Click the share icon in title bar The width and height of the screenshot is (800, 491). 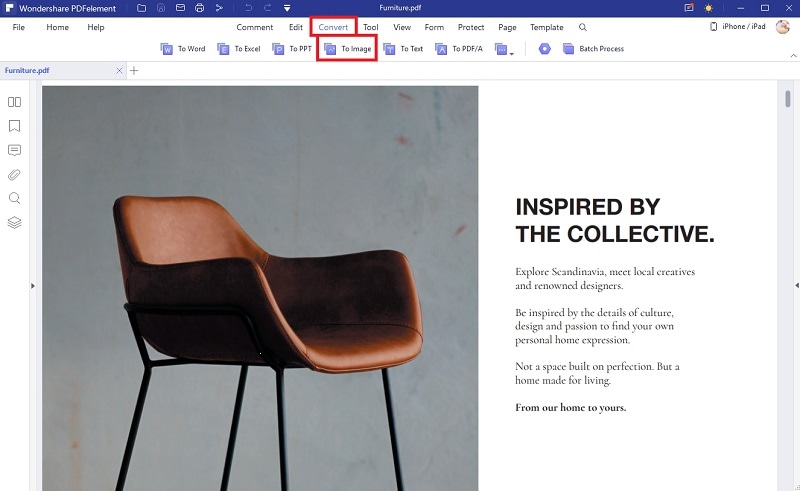(219, 8)
